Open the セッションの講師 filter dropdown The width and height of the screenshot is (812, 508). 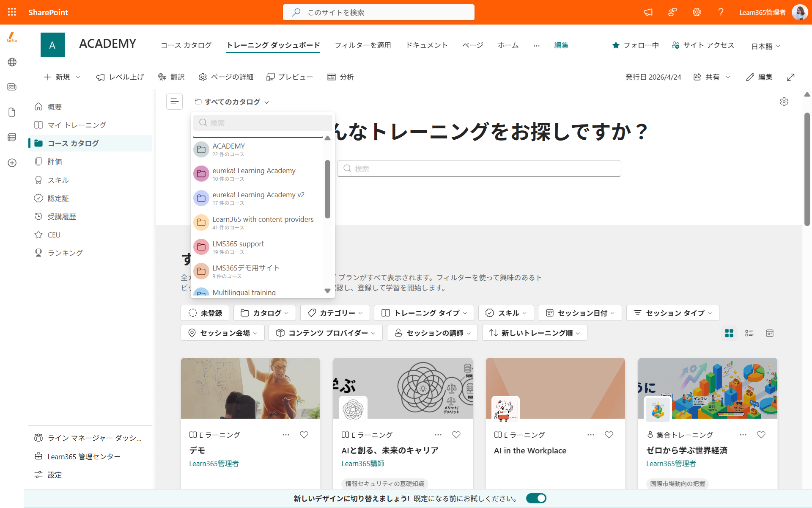(432, 333)
